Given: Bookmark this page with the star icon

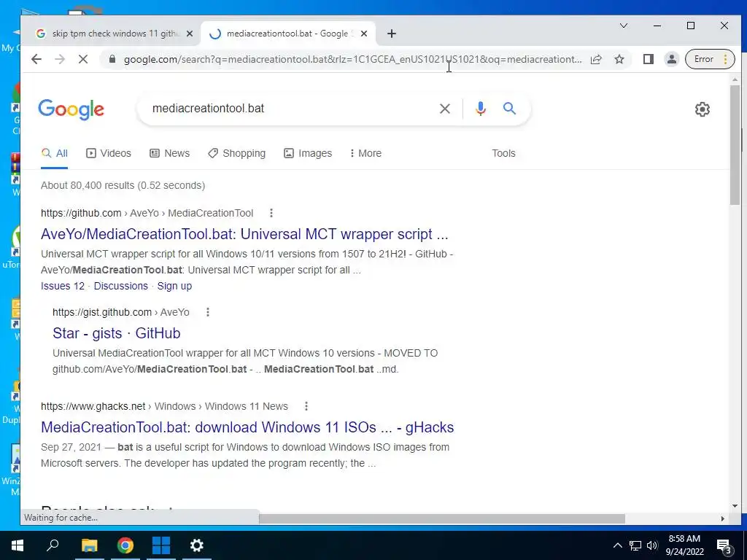Looking at the screenshot, I should click(619, 59).
